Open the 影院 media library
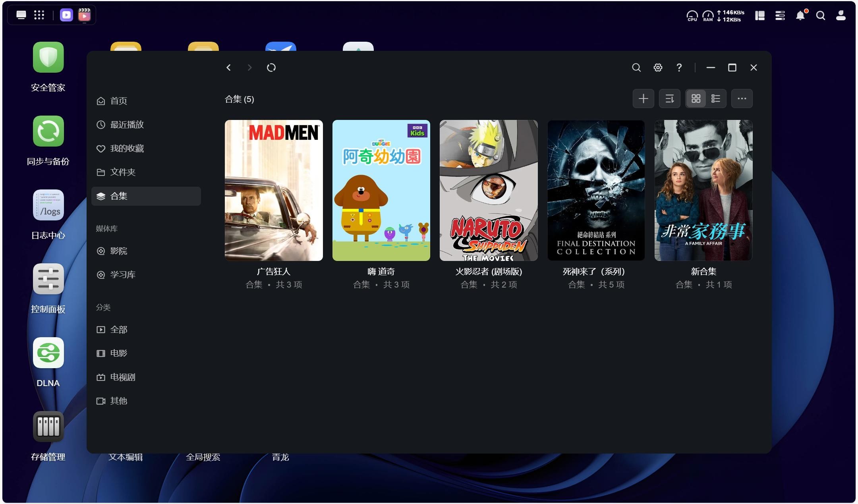 pos(118,251)
